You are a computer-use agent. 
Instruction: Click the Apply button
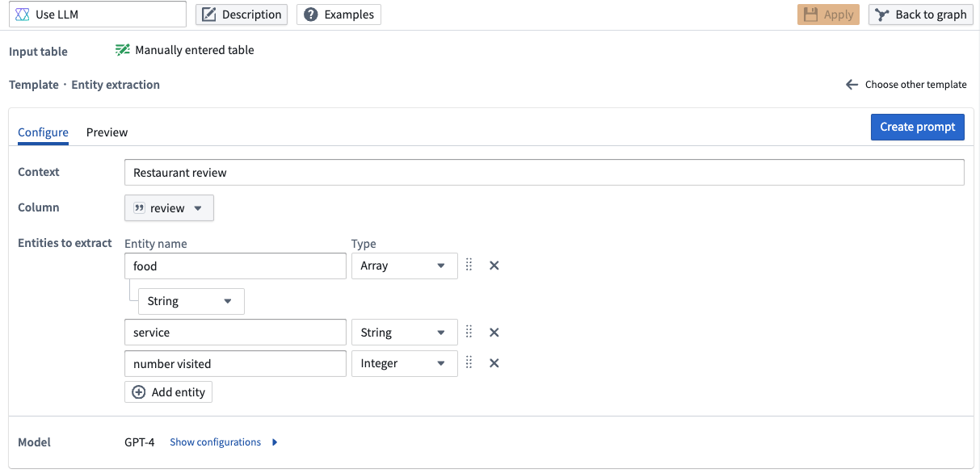click(828, 15)
